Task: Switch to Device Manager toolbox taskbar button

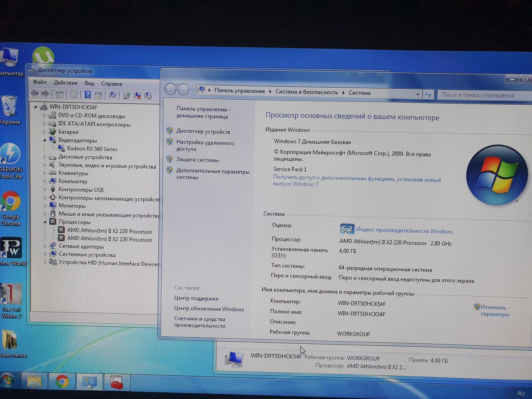Action: [x=117, y=382]
